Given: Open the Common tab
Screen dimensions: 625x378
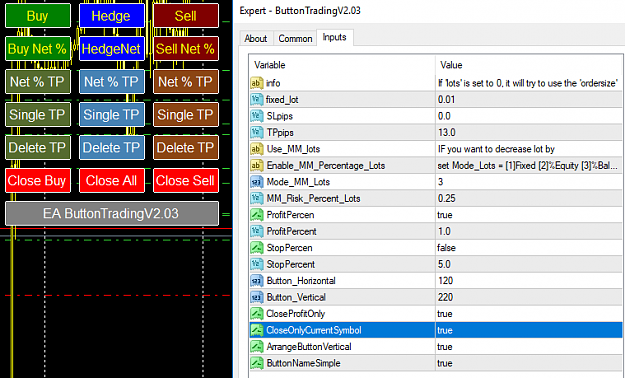Looking at the screenshot, I should 295,39.
